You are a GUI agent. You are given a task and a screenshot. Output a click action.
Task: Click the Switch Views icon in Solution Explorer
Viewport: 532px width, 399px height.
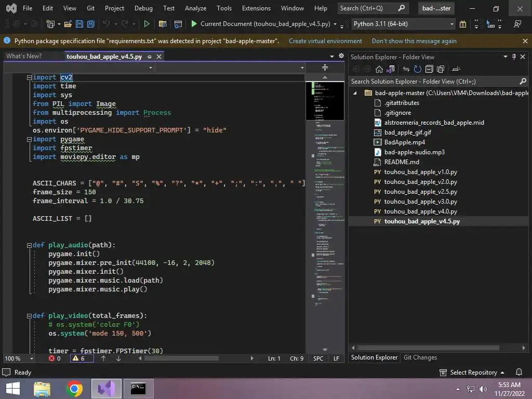391,69
